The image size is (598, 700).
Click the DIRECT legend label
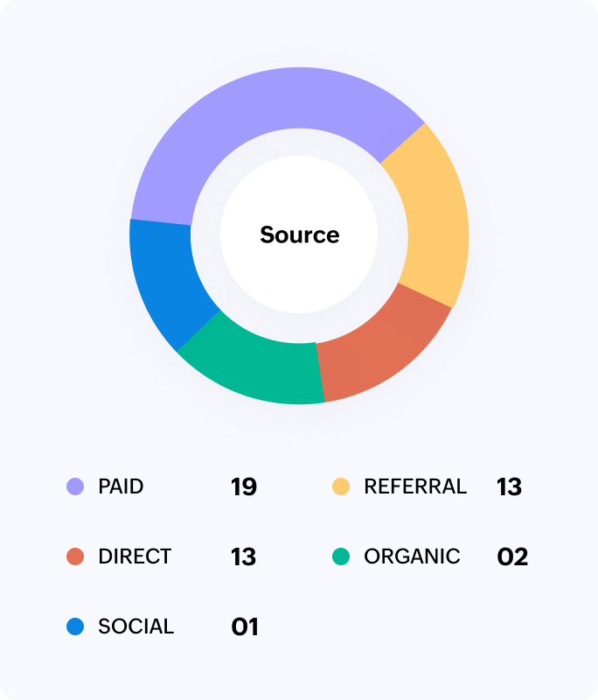click(135, 556)
